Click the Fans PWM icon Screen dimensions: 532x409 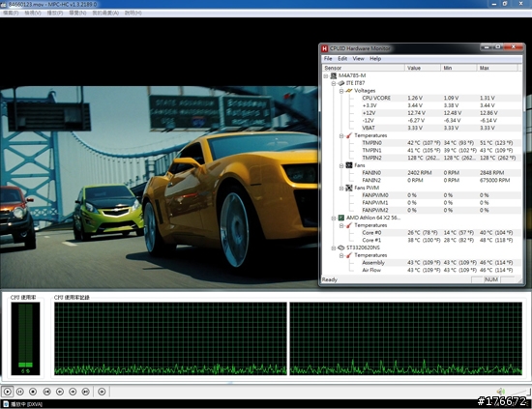349,188
